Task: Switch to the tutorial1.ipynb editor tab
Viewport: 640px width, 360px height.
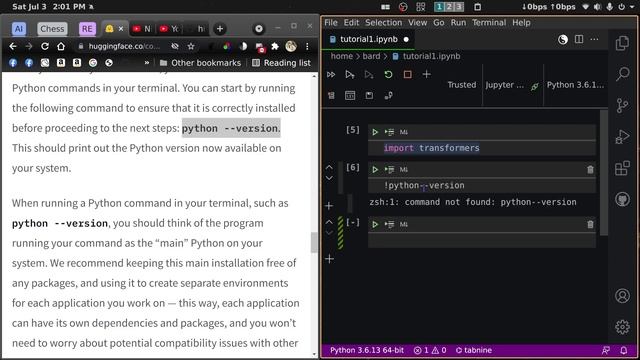Action: point(369,39)
